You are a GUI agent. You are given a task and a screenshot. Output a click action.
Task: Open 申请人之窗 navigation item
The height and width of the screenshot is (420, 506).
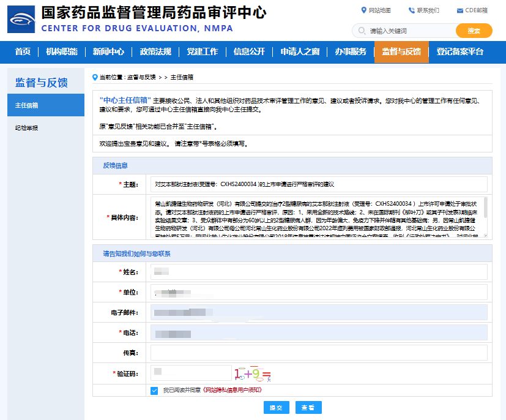pos(300,51)
